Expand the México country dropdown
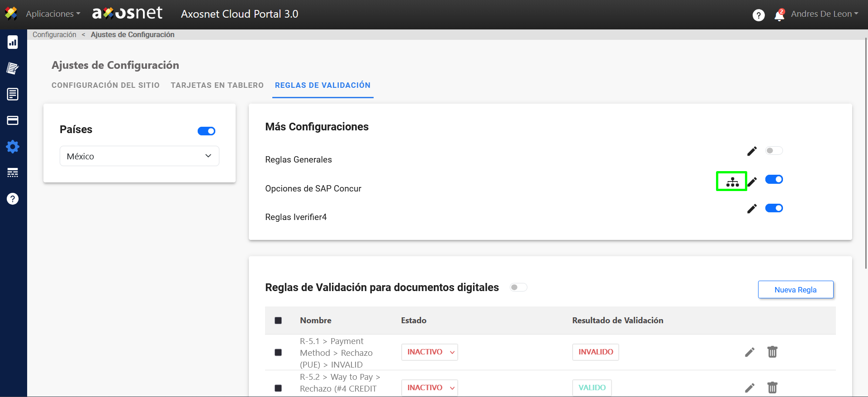The height and width of the screenshot is (397, 868). tap(139, 156)
